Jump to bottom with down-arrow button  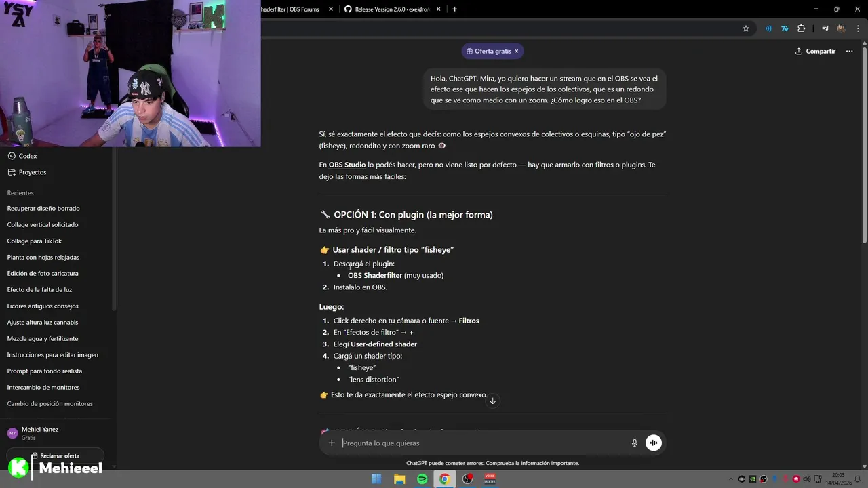[x=493, y=401]
